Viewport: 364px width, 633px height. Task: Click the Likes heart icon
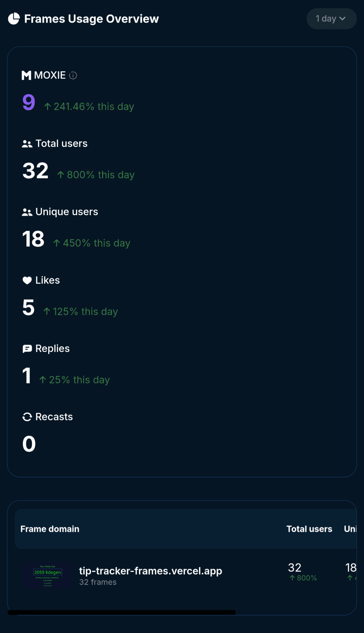point(27,280)
